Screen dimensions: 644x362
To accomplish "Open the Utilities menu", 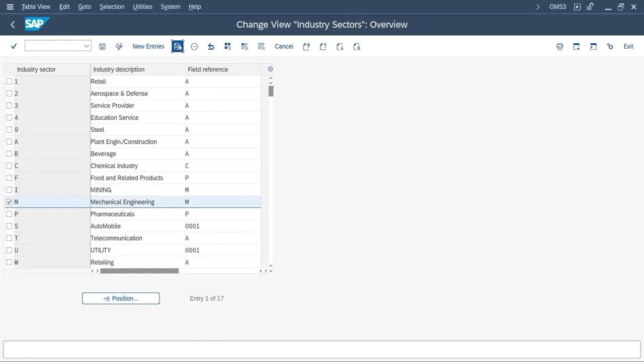I will point(142,7).
